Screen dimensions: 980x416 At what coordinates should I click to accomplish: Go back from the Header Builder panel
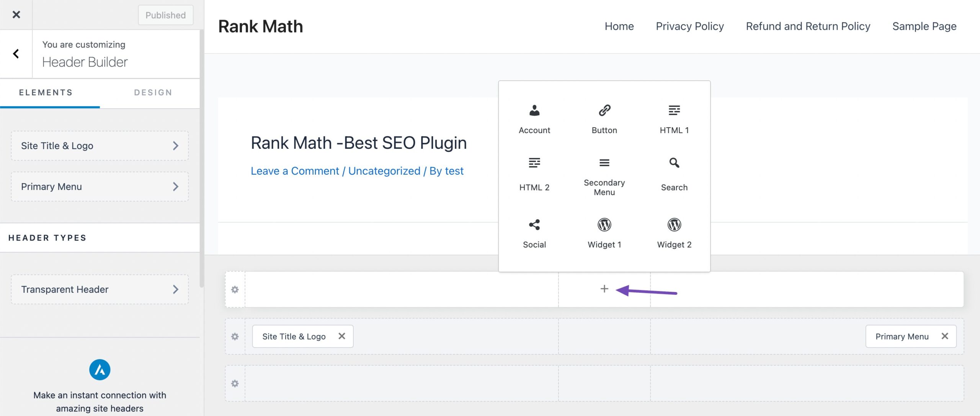point(16,54)
